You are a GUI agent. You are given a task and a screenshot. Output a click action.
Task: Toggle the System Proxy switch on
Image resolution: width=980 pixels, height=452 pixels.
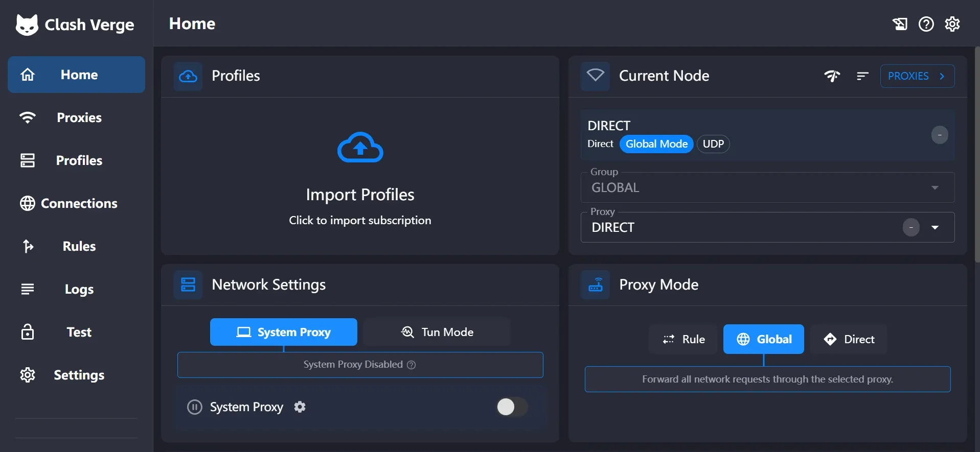(x=512, y=407)
